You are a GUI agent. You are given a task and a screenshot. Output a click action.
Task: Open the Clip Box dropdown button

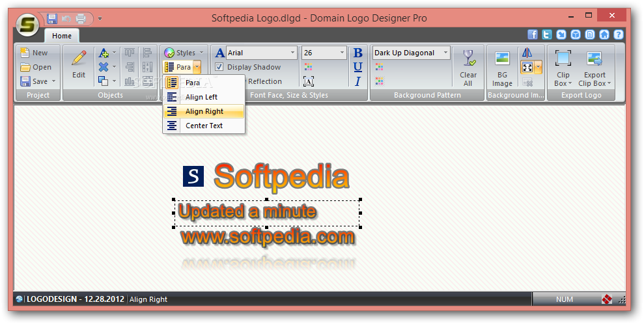[x=563, y=68]
